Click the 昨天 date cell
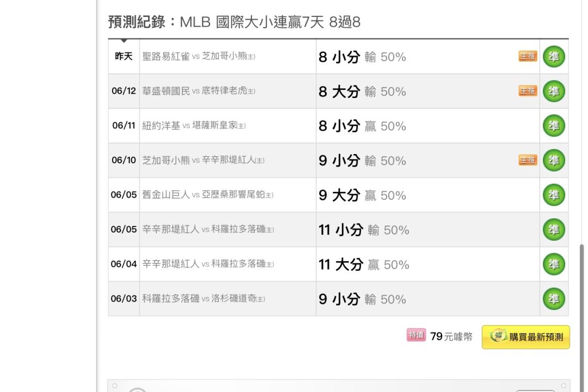Screen dimensions: 588x392 (124, 56)
